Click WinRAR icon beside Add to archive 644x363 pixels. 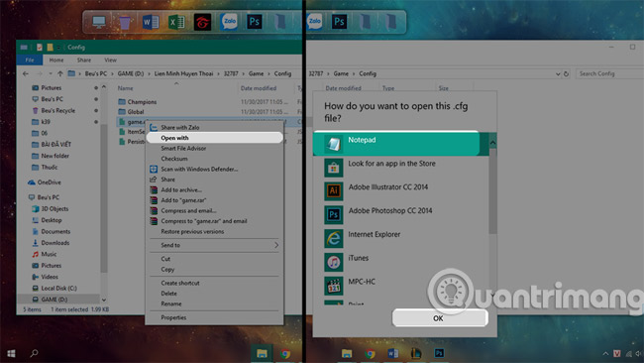click(154, 189)
